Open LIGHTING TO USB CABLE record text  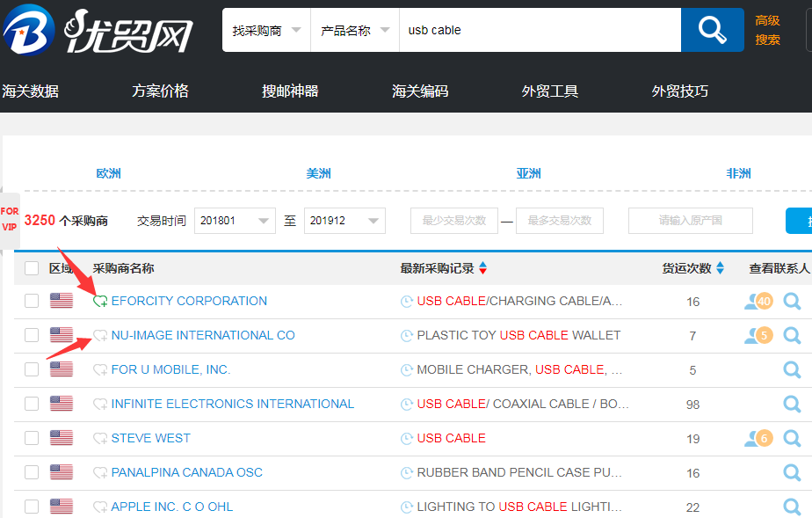click(x=519, y=507)
